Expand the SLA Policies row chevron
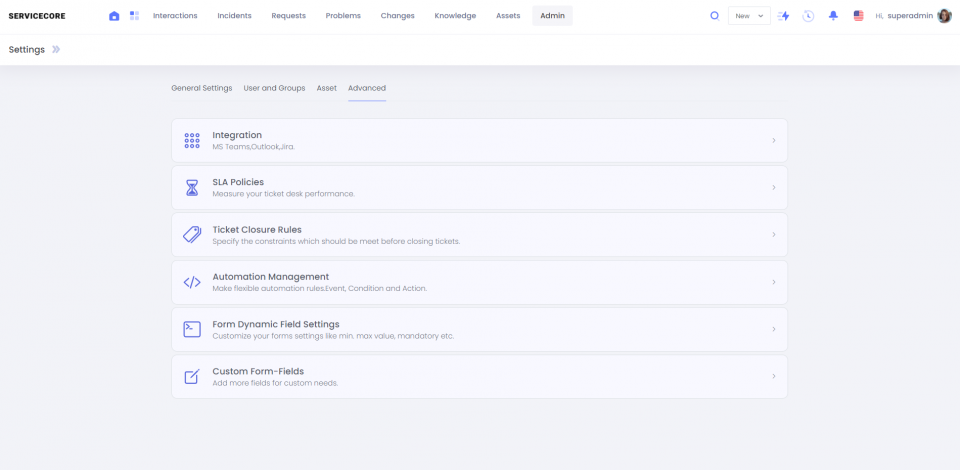Image resolution: width=960 pixels, height=470 pixels. 773,188
